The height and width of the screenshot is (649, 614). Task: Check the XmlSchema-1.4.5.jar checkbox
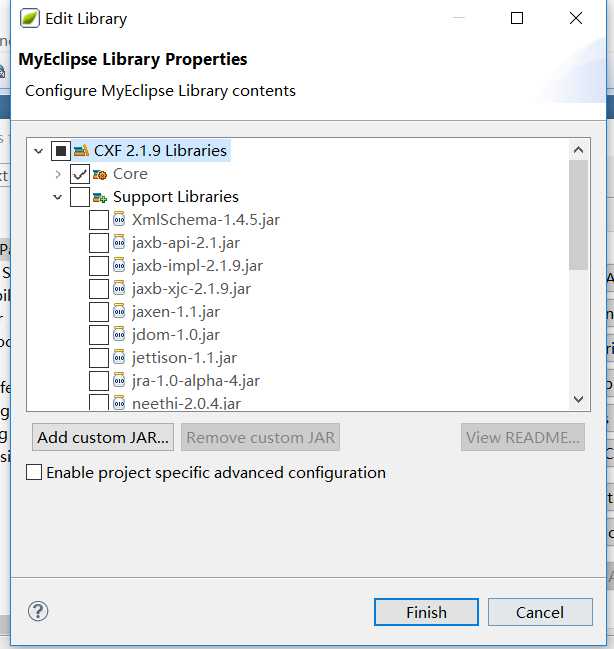[x=99, y=220]
